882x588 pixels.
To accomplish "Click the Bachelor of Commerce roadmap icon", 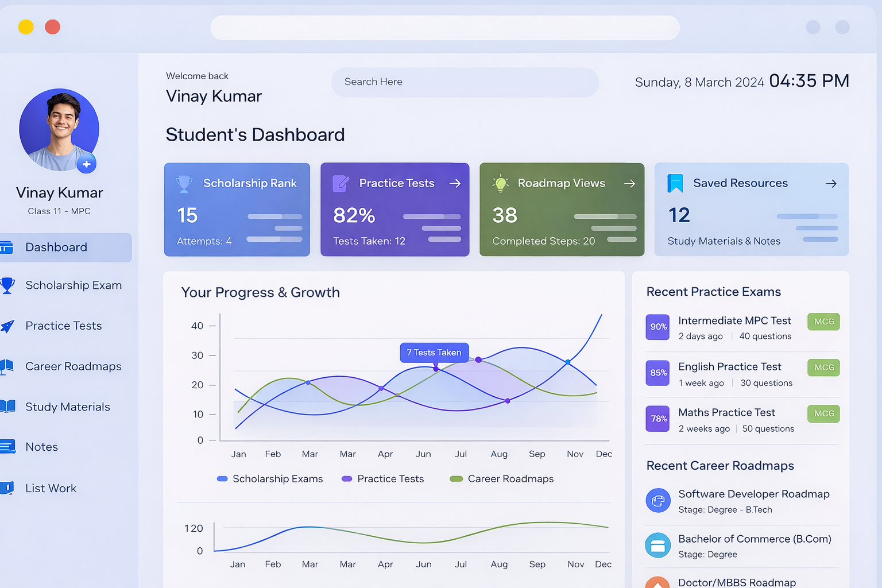I will (x=658, y=546).
